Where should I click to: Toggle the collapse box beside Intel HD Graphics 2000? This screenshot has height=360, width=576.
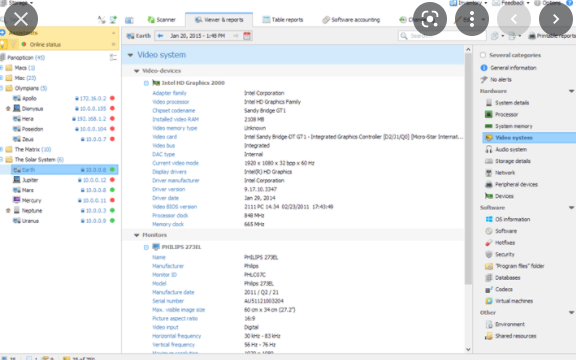point(146,83)
